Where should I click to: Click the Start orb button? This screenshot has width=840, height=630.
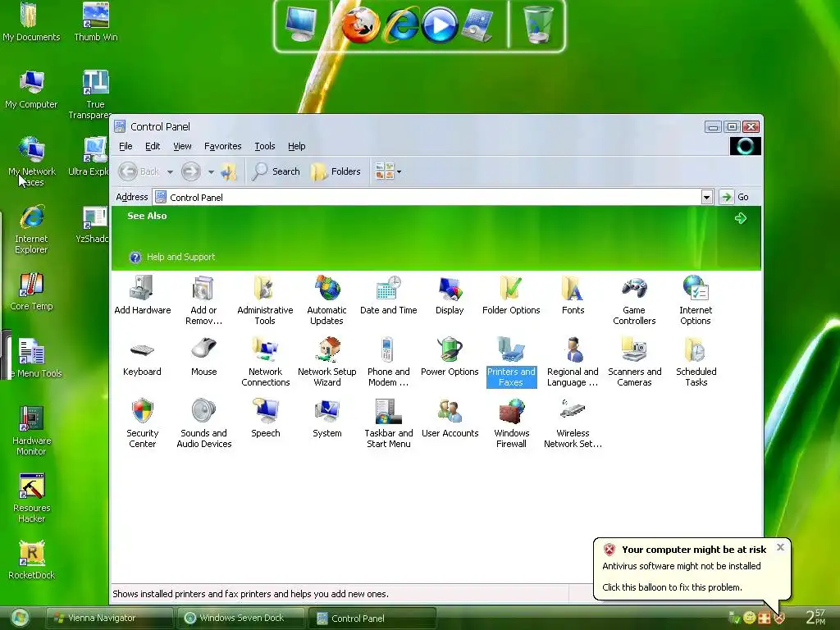(20, 619)
